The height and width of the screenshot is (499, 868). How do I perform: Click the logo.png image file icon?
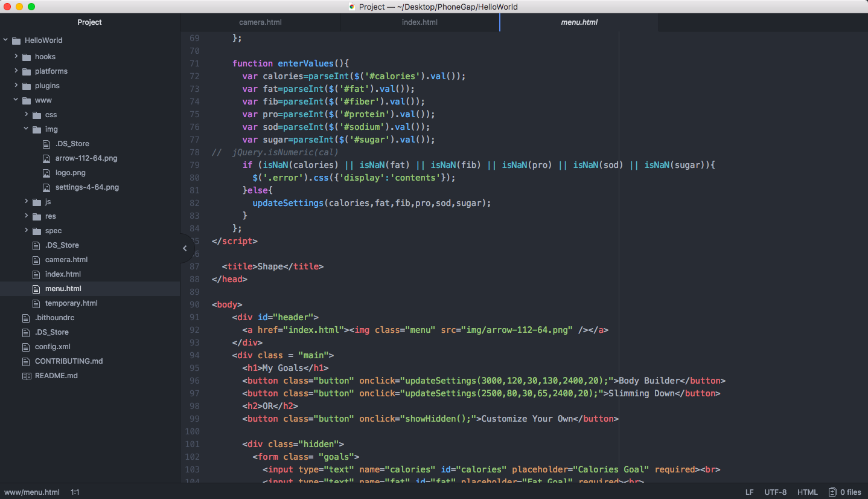pos(46,173)
